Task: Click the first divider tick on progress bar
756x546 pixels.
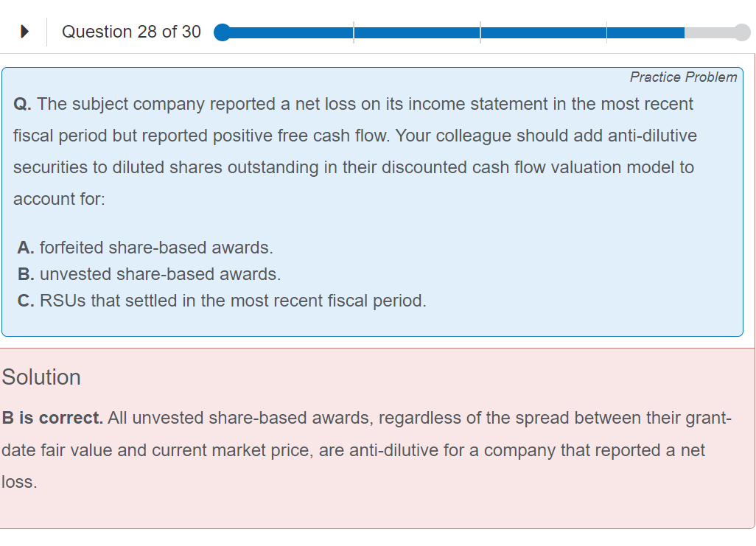Action: (354, 32)
